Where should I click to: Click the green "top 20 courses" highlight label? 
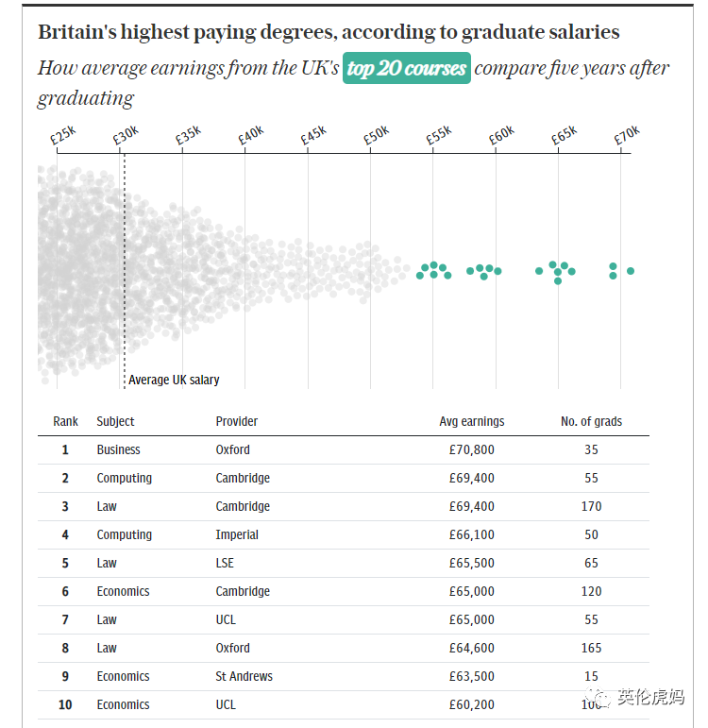[x=406, y=69]
